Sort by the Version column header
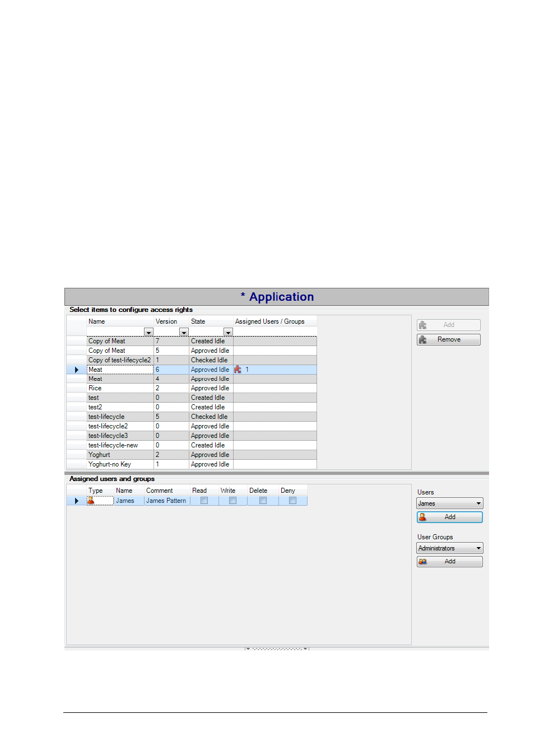Screen dimensions: 535x756 point(171,321)
